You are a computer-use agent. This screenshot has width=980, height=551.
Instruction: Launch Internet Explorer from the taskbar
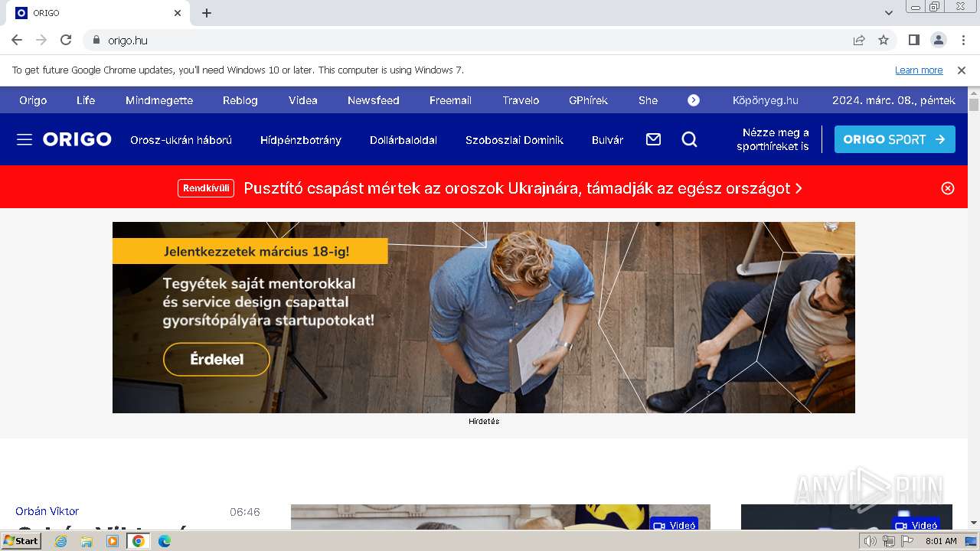coord(61,541)
